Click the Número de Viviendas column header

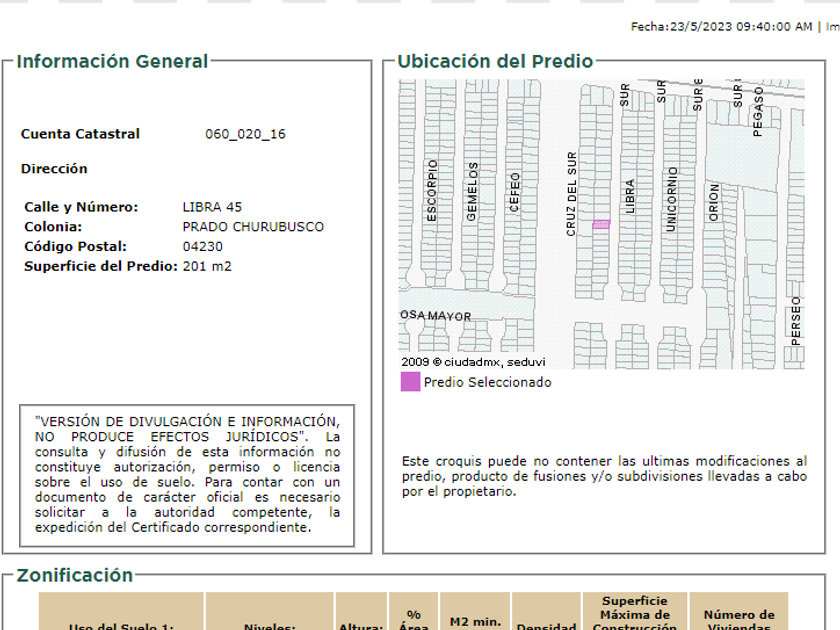739,620
